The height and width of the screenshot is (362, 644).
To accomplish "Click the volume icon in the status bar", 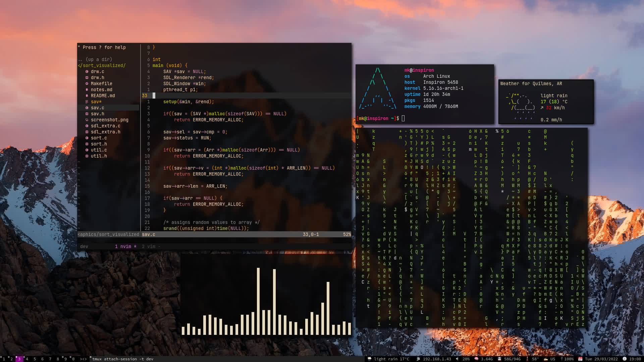I will click(x=457, y=359).
